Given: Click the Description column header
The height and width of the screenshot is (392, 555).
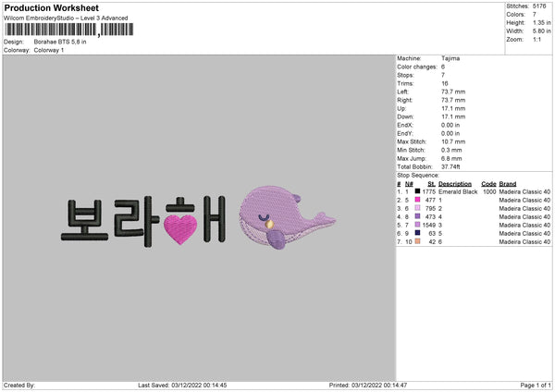Looking at the screenshot, I should click(x=455, y=184).
